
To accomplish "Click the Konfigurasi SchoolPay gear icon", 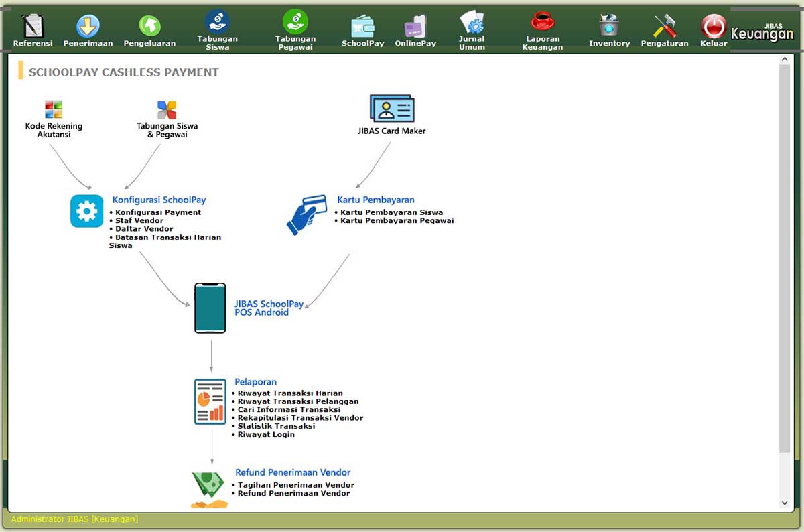I will pos(87,211).
